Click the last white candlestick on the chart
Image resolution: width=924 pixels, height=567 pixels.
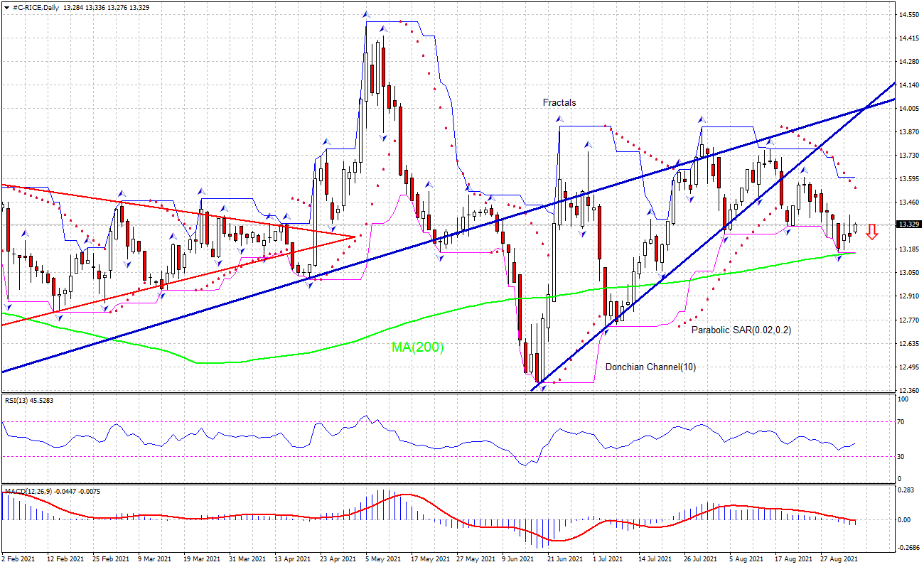856,227
